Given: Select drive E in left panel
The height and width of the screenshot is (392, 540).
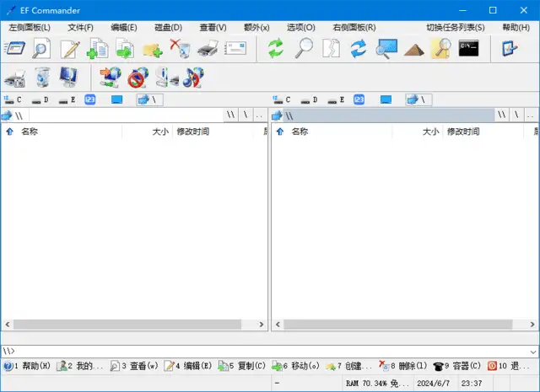Looking at the screenshot, I should 67,99.
